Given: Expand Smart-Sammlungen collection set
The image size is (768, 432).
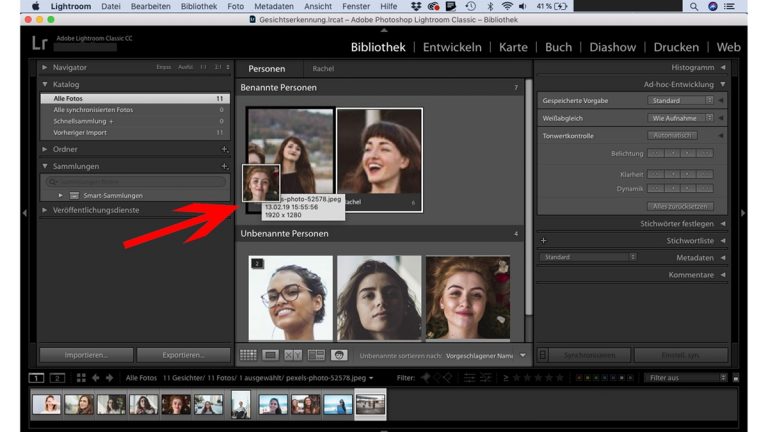Looking at the screenshot, I should [61, 195].
